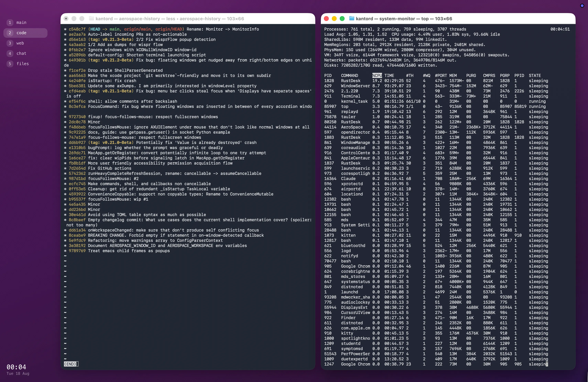
Task: Click commit 8ceabe9 BREAKING CHANGE line
Action: point(164,235)
